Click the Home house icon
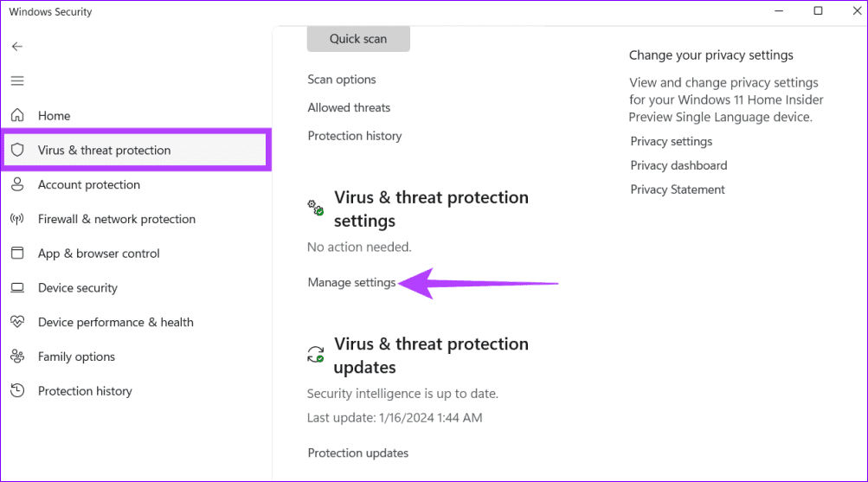This screenshot has height=482, width=868. (17, 115)
